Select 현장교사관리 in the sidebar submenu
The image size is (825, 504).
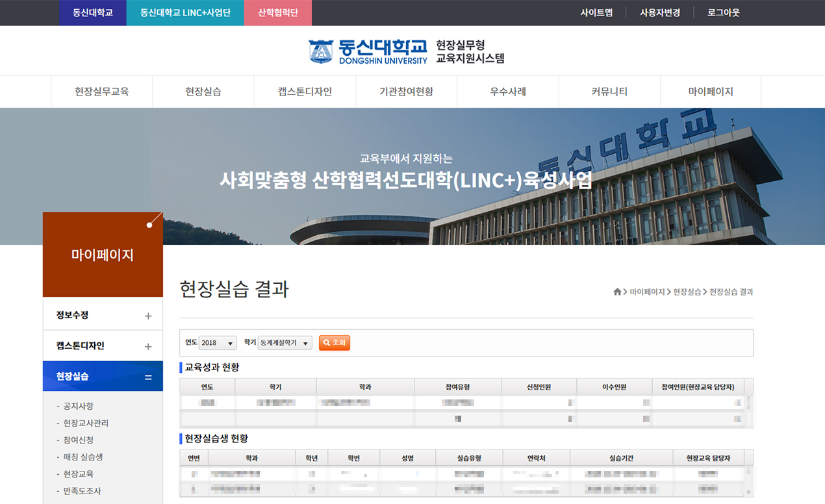click(x=86, y=423)
